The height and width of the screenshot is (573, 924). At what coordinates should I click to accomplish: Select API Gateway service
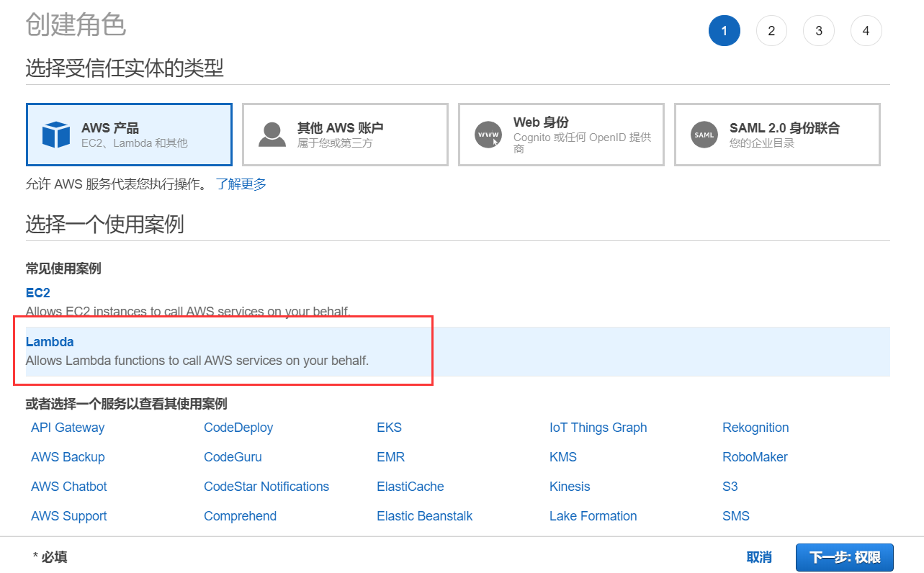pyautogui.click(x=68, y=428)
